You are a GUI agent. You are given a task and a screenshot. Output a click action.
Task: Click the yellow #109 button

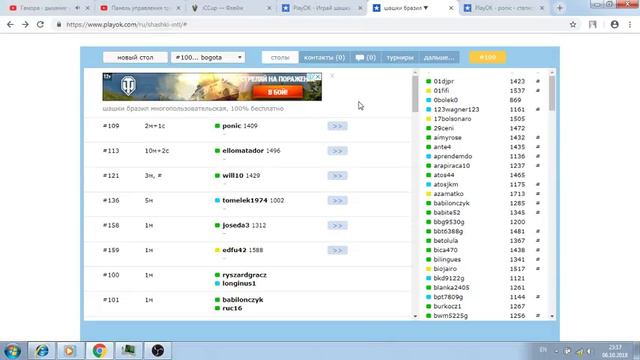point(487,58)
